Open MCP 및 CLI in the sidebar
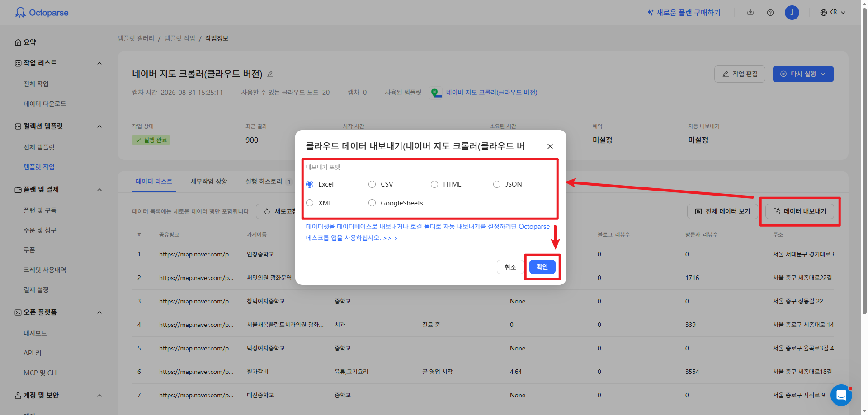The width and height of the screenshot is (868, 415). 40,373
